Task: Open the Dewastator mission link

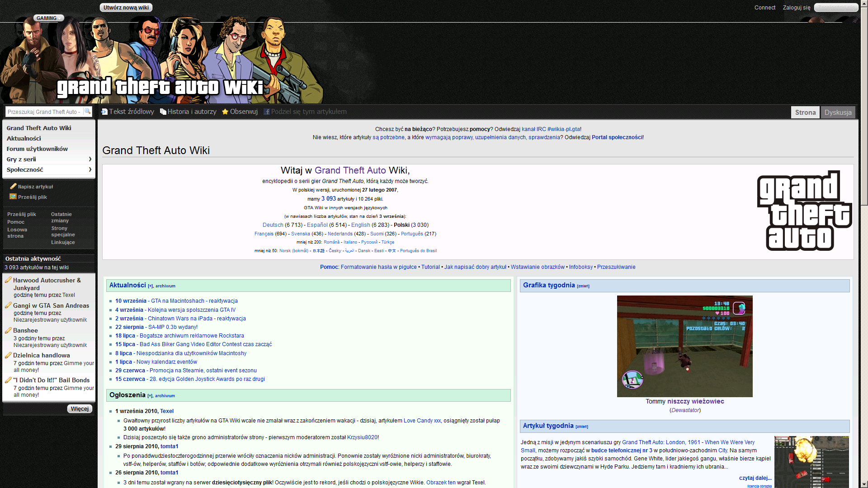Action: pyautogui.click(x=685, y=410)
